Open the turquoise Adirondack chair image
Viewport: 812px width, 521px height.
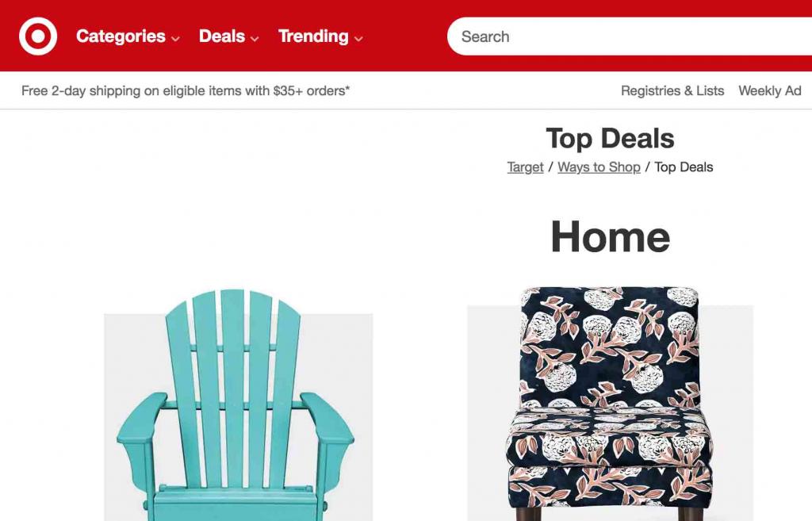point(236,405)
